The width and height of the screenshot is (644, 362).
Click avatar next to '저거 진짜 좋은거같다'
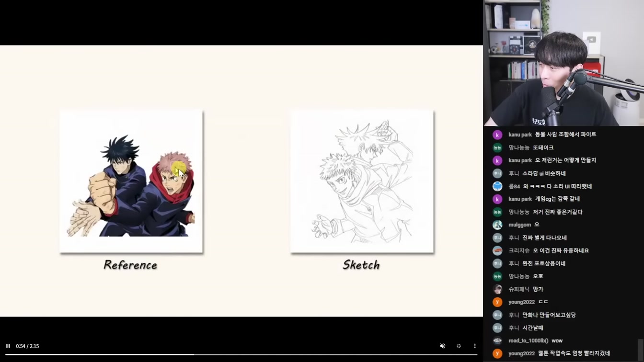pos(497,212)
